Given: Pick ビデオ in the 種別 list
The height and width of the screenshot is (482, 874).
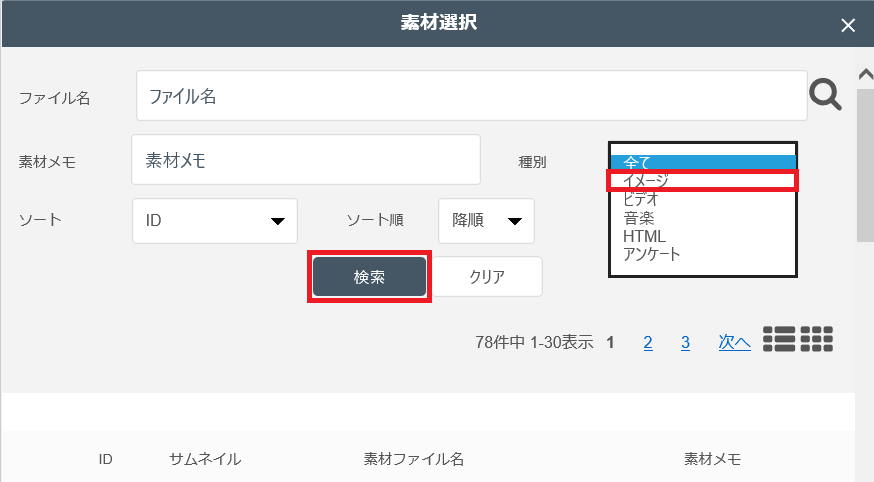Looking at the screenshot, I should pos(702,199).
